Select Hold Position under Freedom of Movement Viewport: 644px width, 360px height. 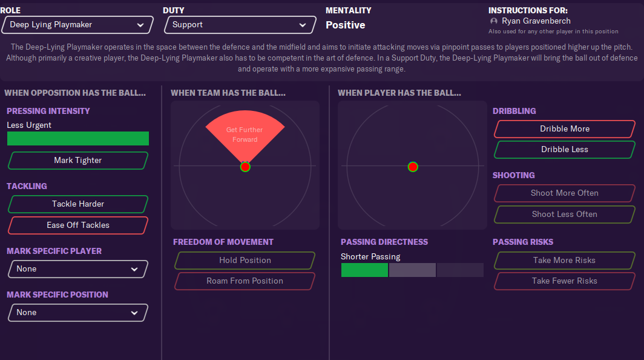click(x=245, y=261)
